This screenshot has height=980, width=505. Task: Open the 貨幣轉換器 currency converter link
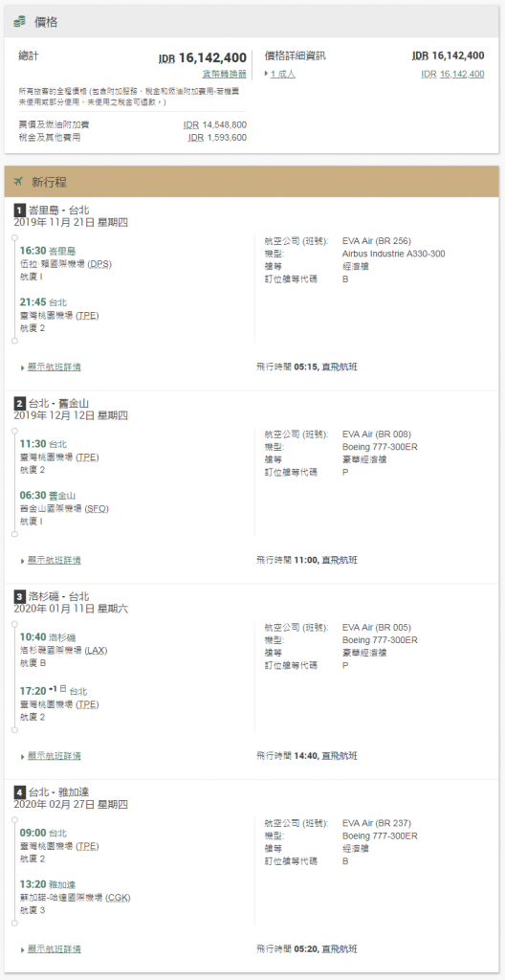pos(225,74)
